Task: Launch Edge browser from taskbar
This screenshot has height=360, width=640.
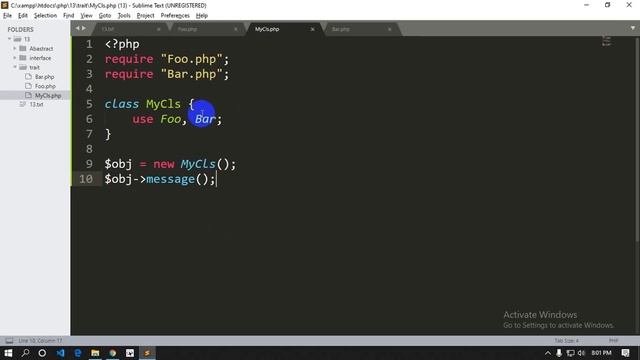Action: coord(78,353)
